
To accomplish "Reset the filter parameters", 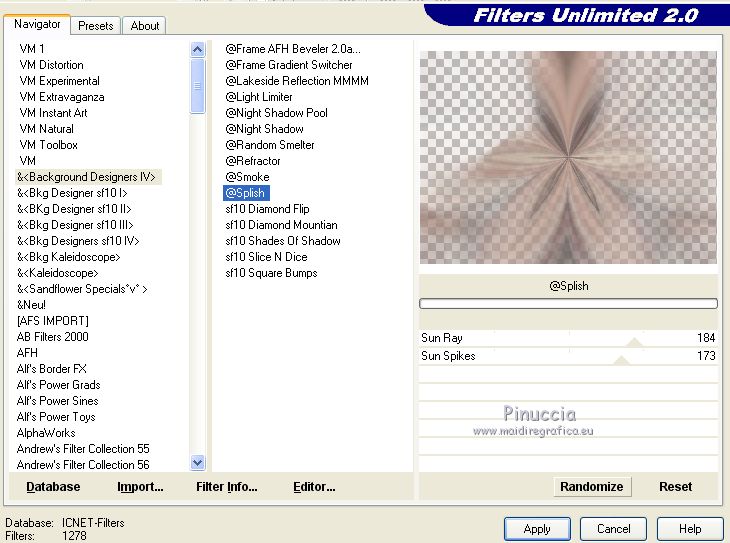I will tap(676, 487).
